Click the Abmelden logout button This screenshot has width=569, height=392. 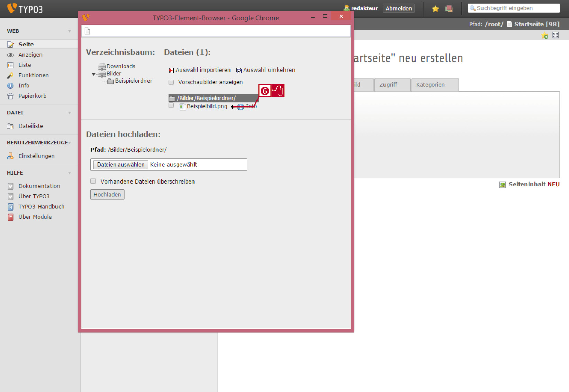399,8
